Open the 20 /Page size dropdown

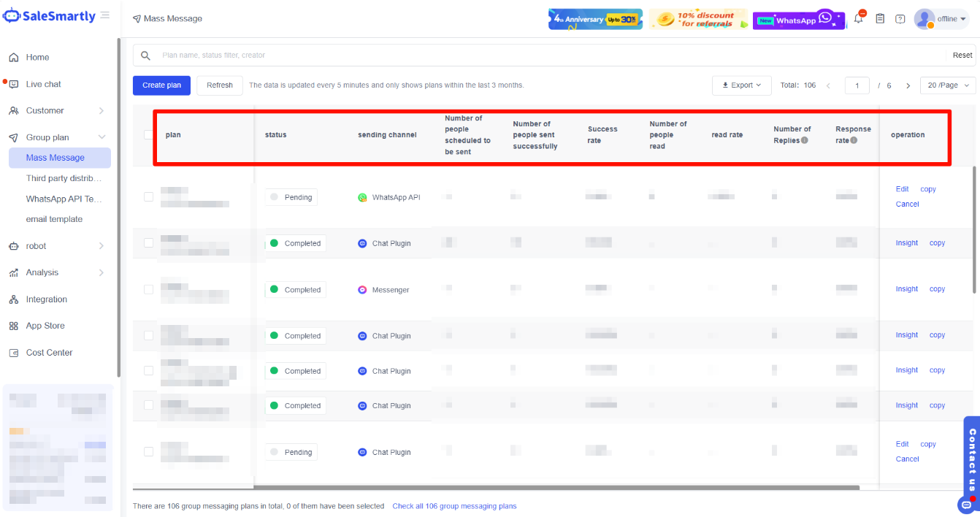947,85
